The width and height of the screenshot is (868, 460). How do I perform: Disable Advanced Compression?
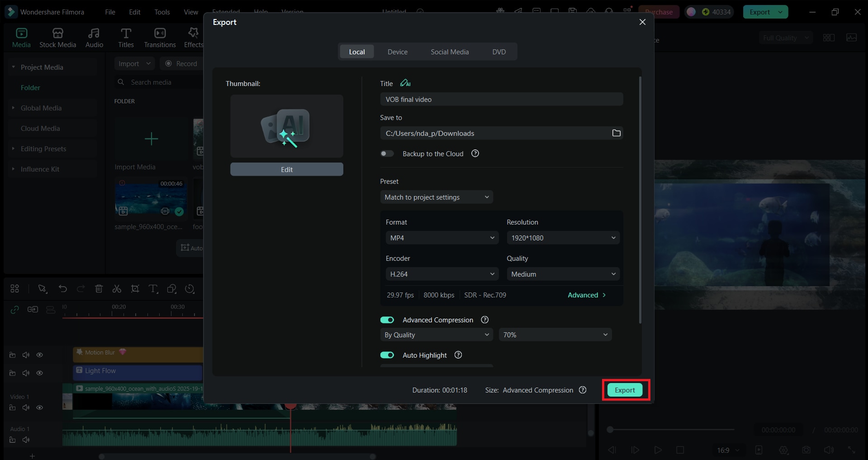pos(387,320)
